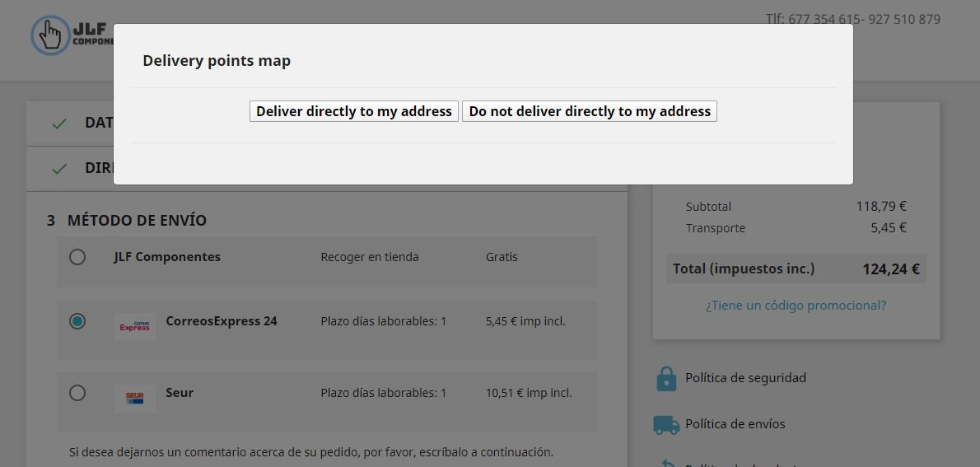Click the phone number at top
The height and width of the screenshot is (467, 980).
852,20
